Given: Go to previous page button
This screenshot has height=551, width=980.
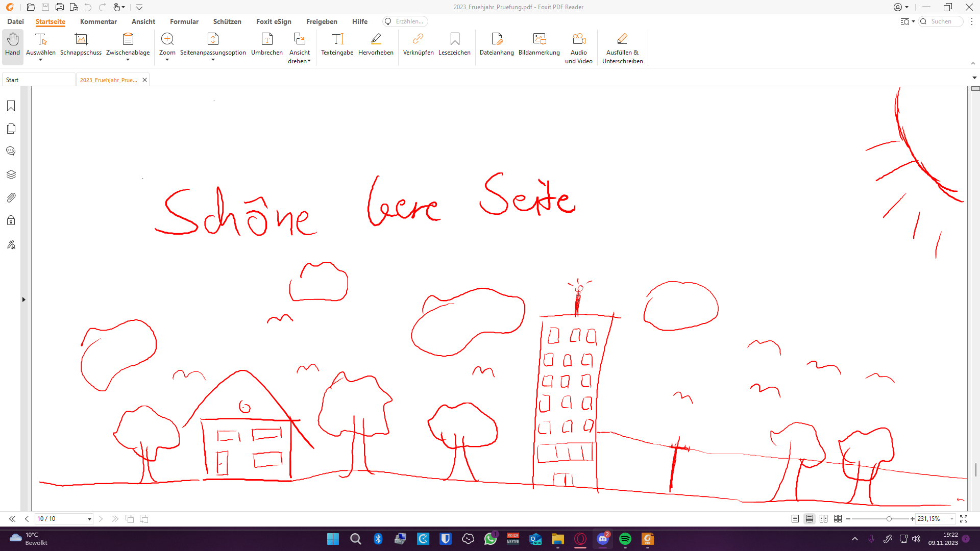Looking at the screenshot, I should click(x=27, y=519).
